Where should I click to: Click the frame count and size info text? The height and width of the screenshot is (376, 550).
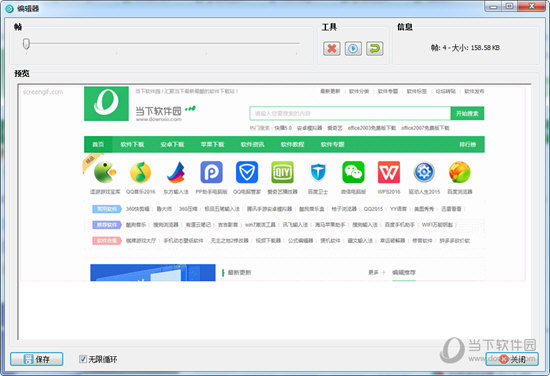[465, 47]
